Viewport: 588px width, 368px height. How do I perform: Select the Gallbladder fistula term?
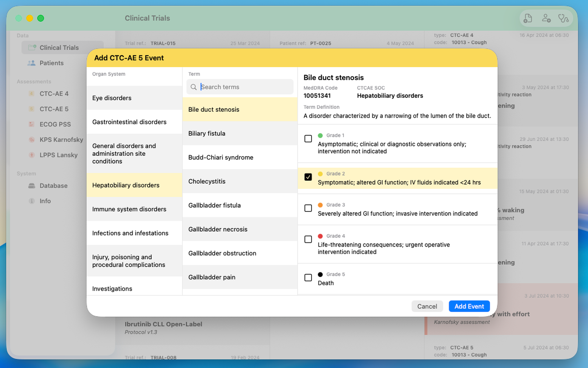240,205
